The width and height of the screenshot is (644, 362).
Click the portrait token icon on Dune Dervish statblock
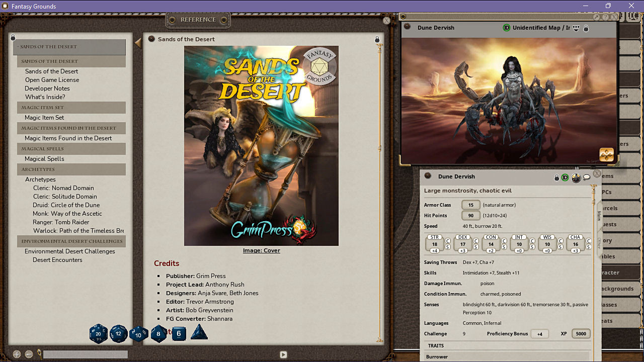(576, 176)
